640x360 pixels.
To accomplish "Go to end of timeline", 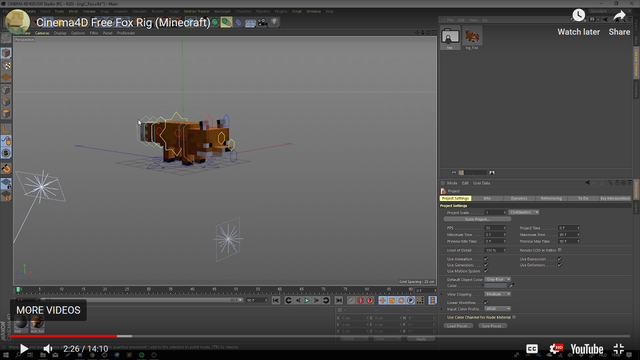I will click(x=339, y=300).
